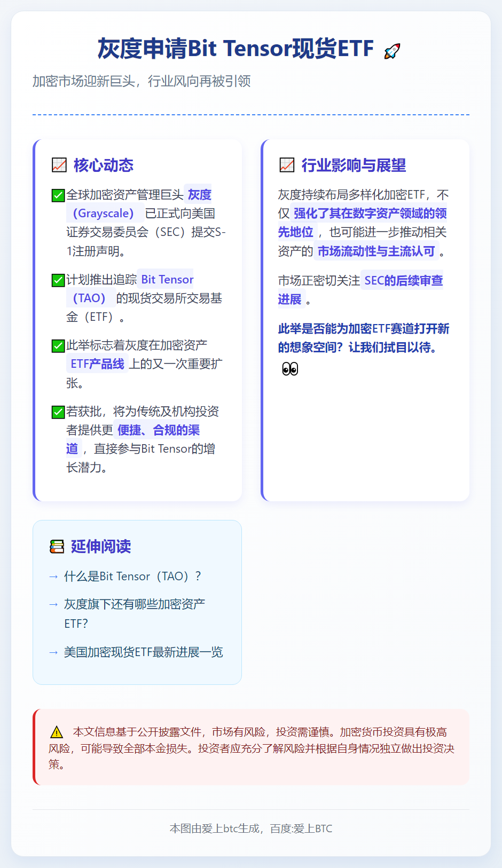This screenshot has height=868, width=502.
Task: Click the rocket emoji beside the title
Action: pos(392,51)
